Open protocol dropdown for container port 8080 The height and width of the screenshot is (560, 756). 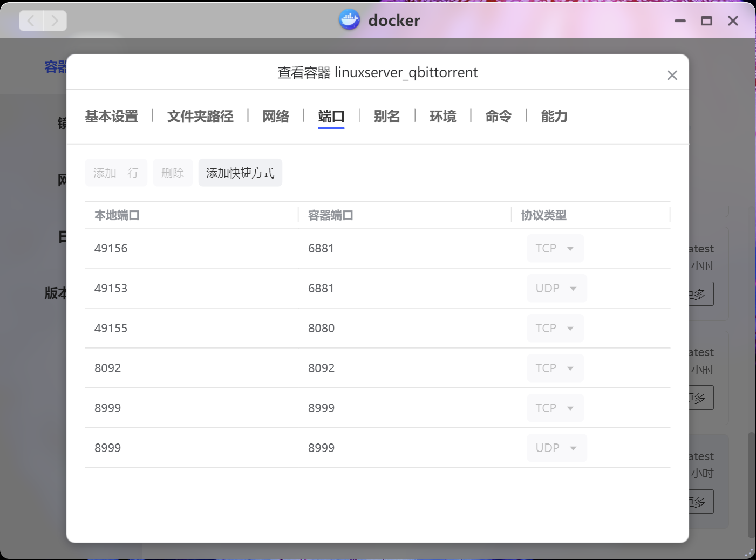point(555,329)
